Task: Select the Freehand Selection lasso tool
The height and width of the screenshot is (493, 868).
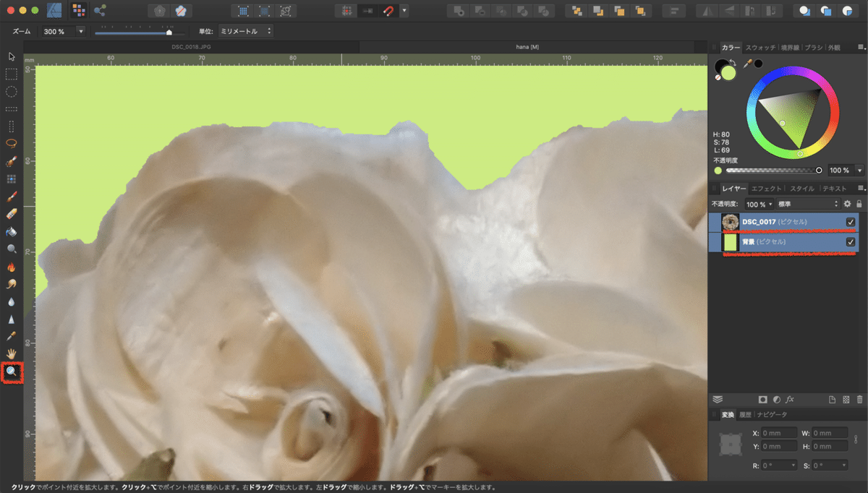Action: click(x=12, y=143)
